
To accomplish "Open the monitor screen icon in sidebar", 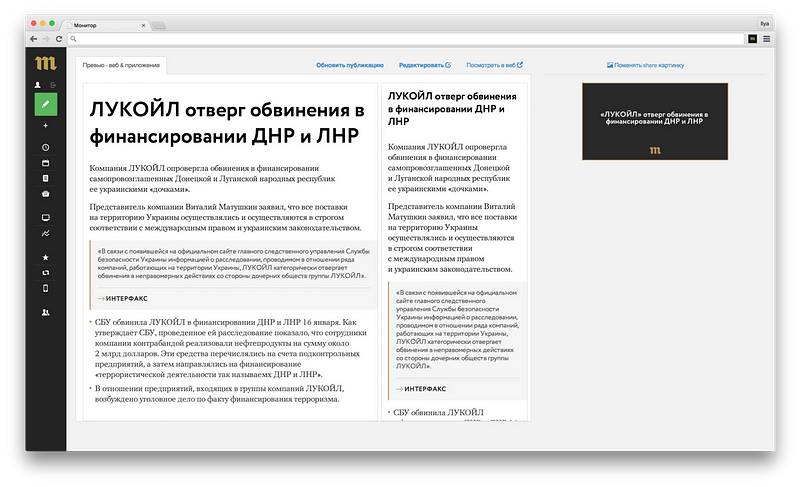I will [45, 218].
